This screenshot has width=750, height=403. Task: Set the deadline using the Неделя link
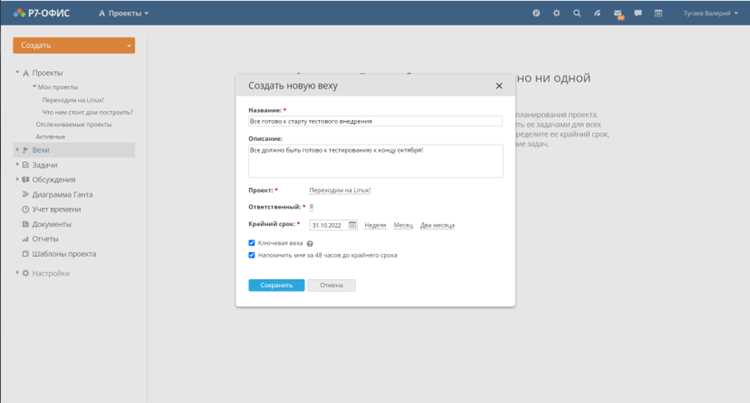coord(375,225)
